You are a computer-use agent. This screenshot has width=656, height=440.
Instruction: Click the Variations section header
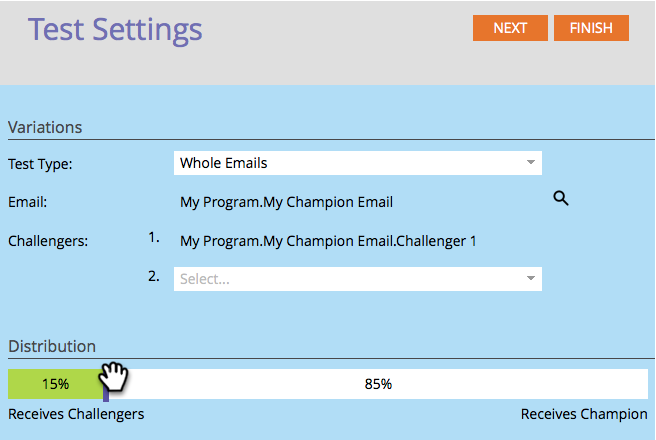45,127
